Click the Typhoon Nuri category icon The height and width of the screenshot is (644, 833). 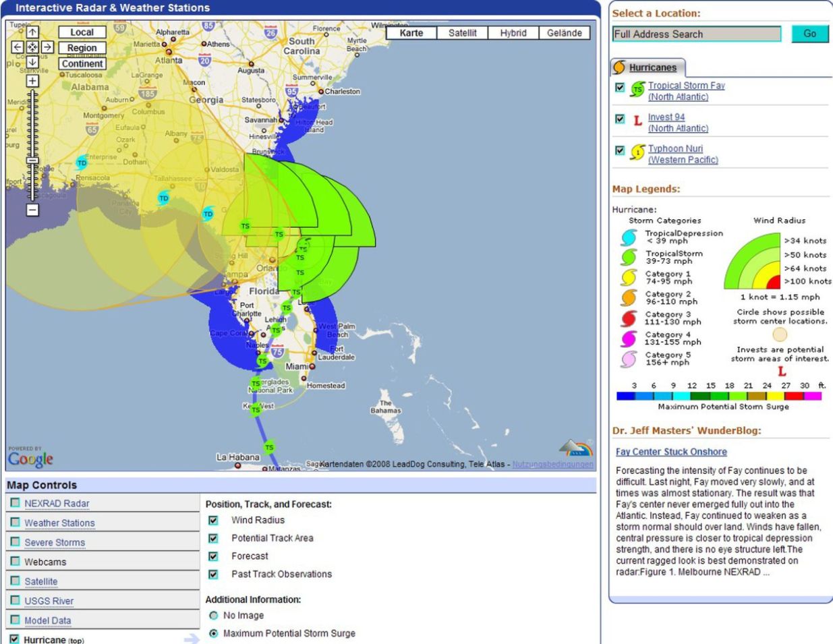pyautogui.click(x=637, y=152)
